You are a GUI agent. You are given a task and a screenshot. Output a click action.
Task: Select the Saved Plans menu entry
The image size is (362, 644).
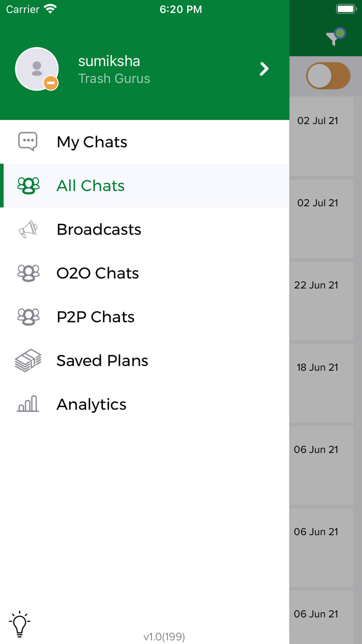(102, 360)
